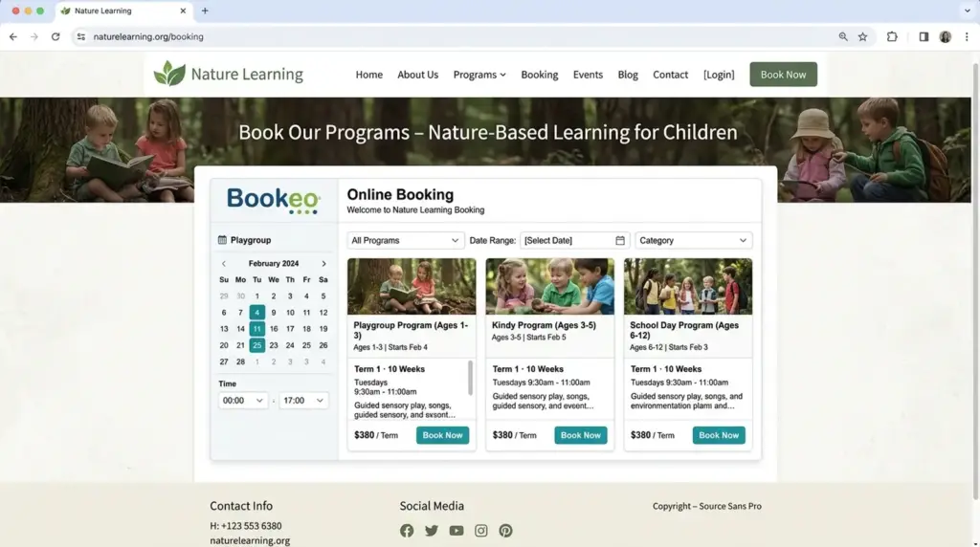Image resolution: width=980 pixels, height=547 pixels.
Task: Select highlighted date 4 in February calendar
Action: (256, 312)
